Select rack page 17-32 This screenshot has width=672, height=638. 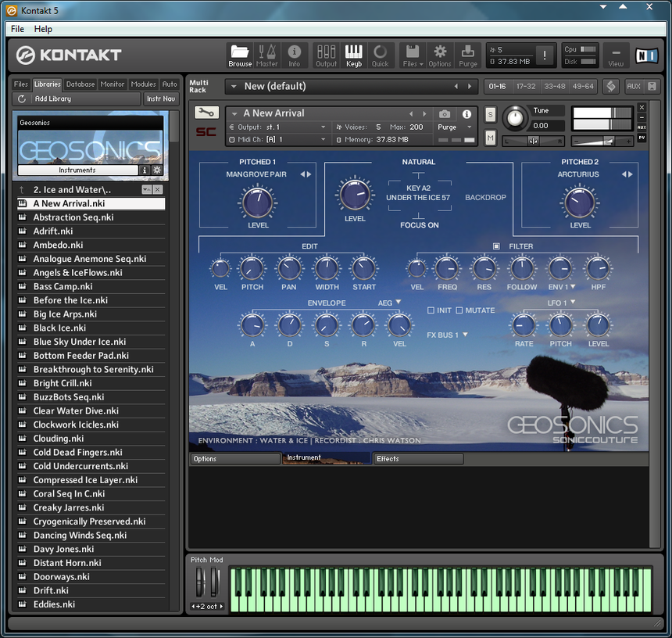[526, 86]
